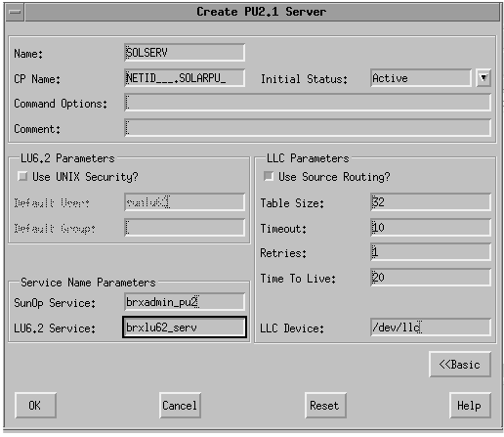
Task: Click the CP Name field NETID___.SOLARPU_
Action: 185,78
